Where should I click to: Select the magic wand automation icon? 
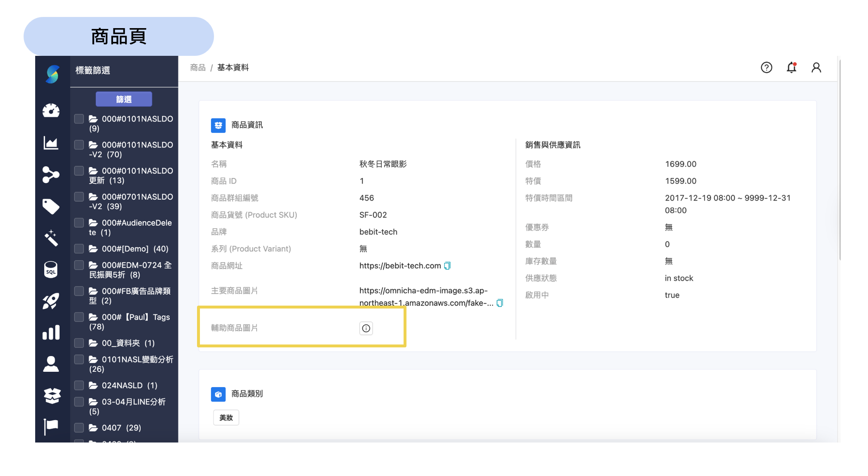(x=51, y=237)
